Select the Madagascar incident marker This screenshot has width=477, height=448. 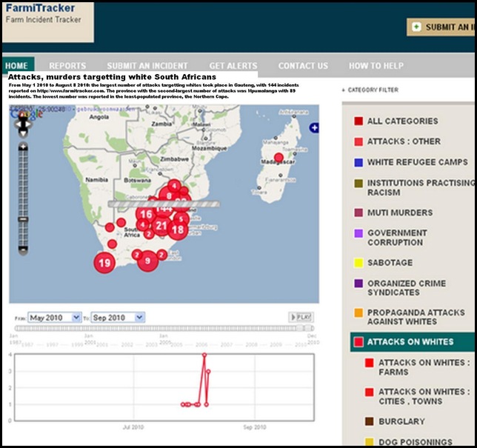278,157
